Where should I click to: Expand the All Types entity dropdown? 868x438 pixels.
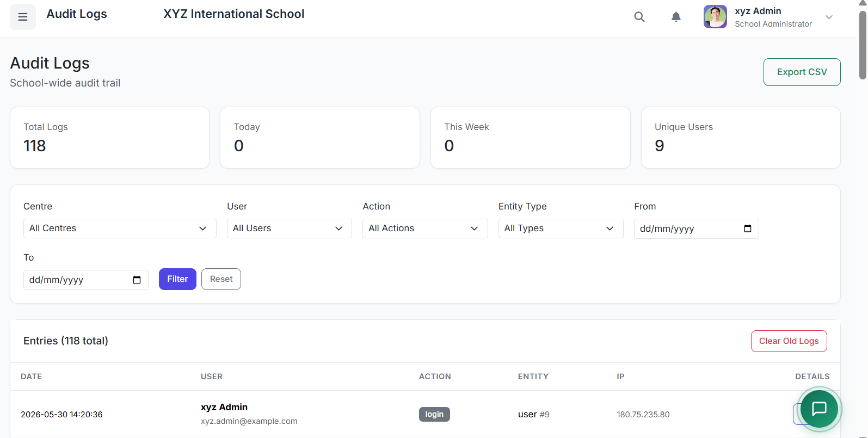click(561, 229)
